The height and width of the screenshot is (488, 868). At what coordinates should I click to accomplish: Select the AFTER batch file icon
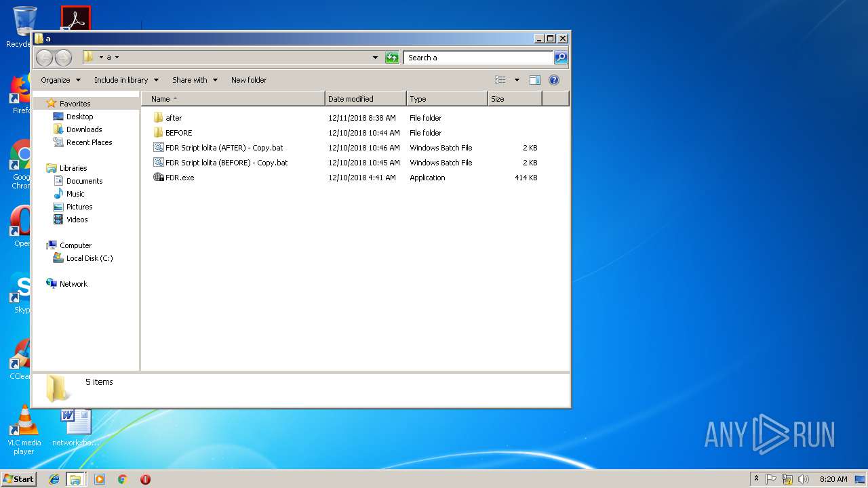click(159, 148)
